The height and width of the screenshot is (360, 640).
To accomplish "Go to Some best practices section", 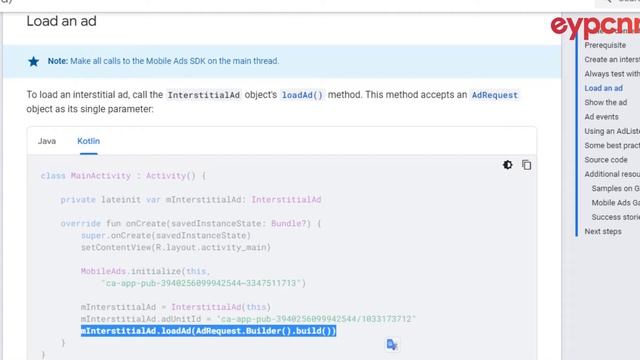I will (612, 145).
